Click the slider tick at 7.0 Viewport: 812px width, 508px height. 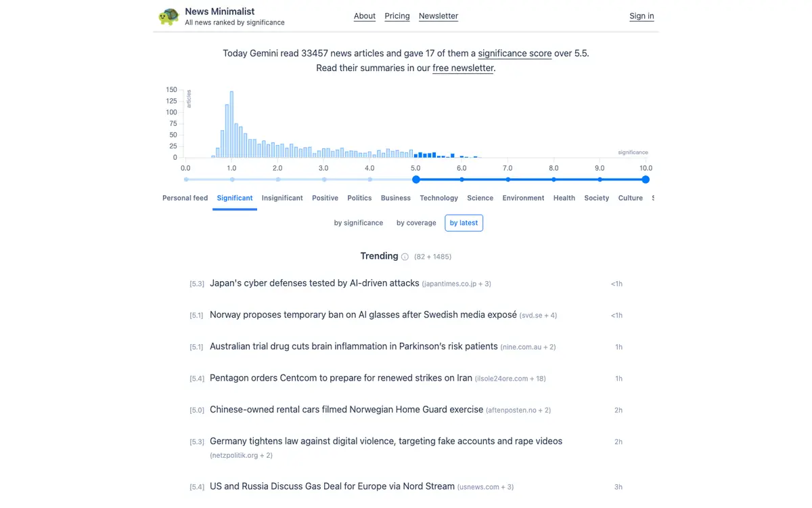(x=507, y=179)
